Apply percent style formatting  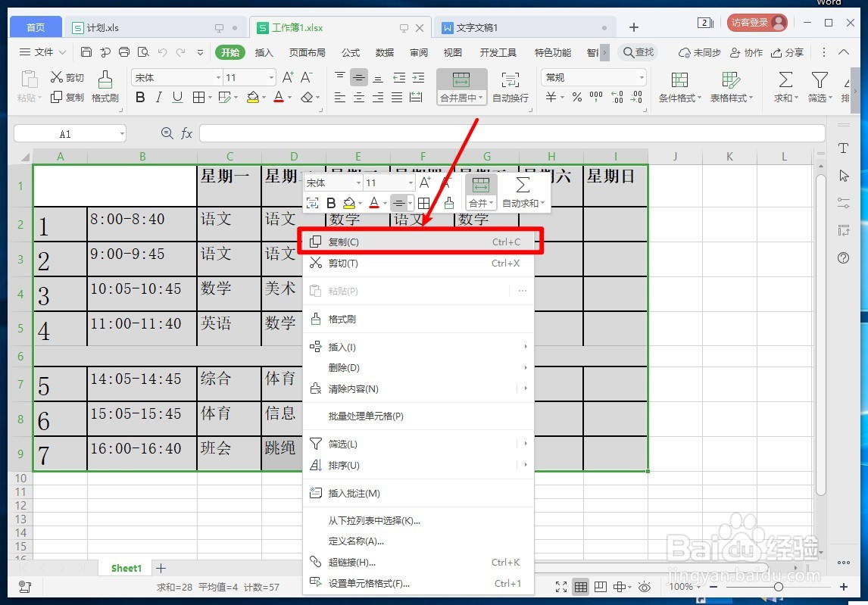pyautogui.click(x=576, y=97)
